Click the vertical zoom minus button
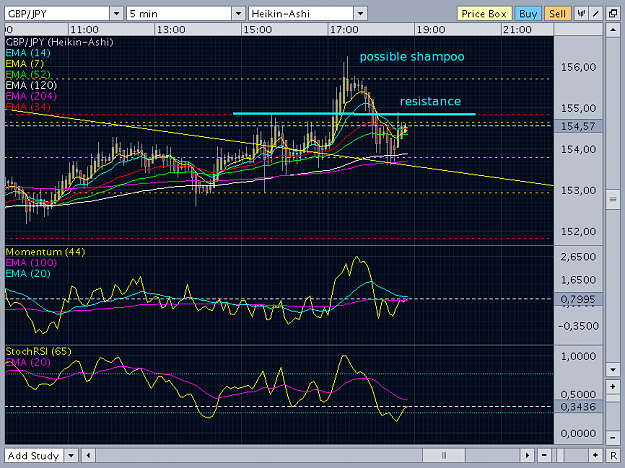 click(612, 438)
